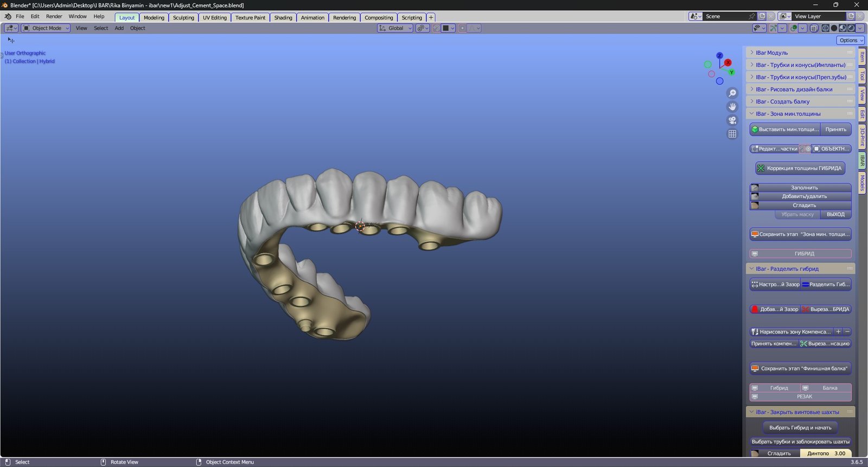The height and width of the screenshot is (467, 868).
Task: Toggle proportional editing in header
Action: click(462, 28)
